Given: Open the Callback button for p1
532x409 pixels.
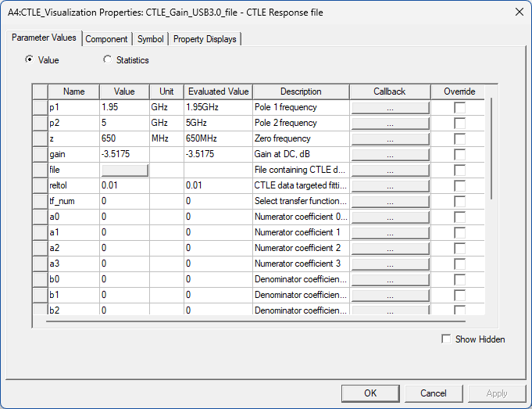Looking at the screenshot, I should click(390, 108).
